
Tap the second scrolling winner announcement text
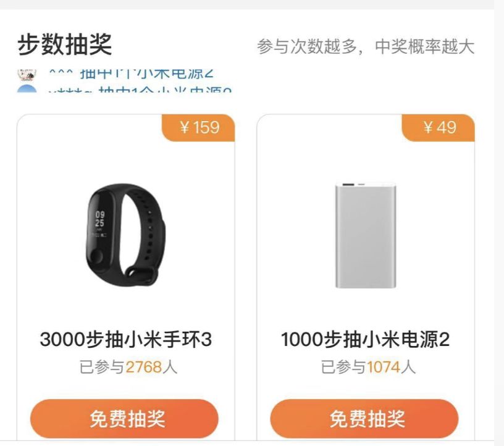pos(140,89)
